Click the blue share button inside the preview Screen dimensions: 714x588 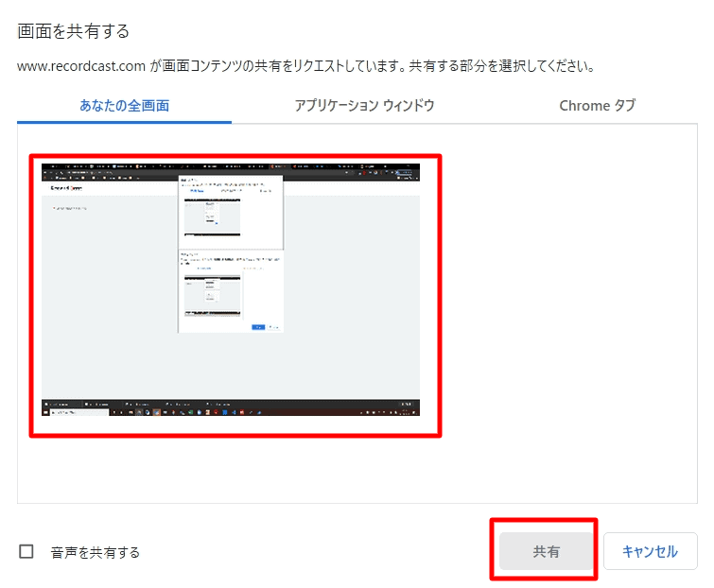(258, 326)
